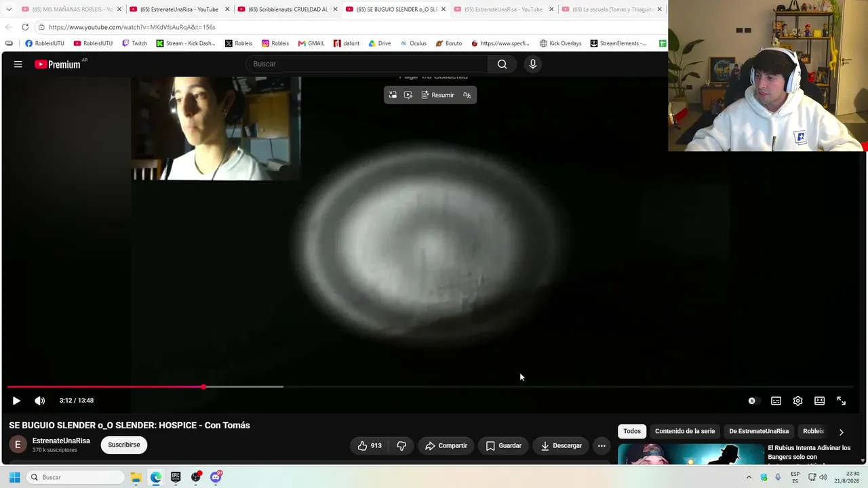The height and width of the screenshot is (488, 868).
Task: Open the EstrenateUnaRisa channel avatar
Action: pos(18,445)
